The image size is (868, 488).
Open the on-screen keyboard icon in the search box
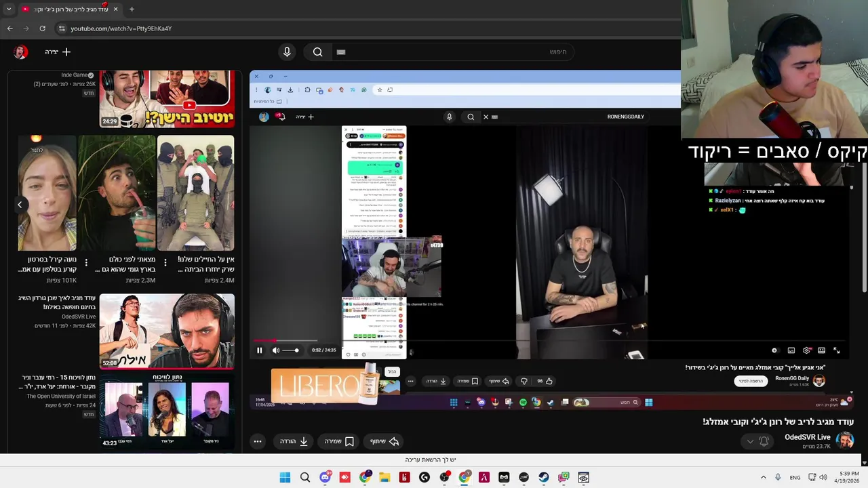(x=341, y=52)
